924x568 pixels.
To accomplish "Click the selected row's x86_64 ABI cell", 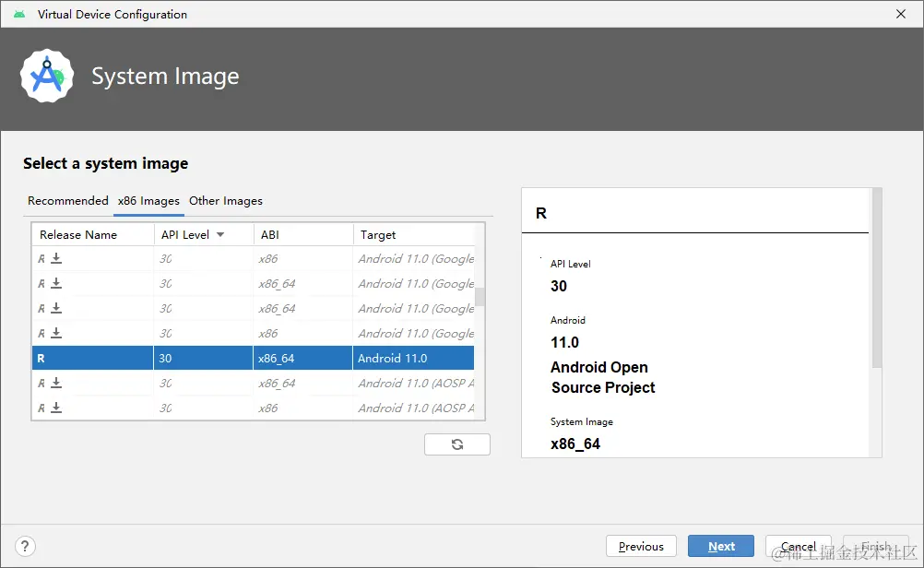I will (302, 359).
